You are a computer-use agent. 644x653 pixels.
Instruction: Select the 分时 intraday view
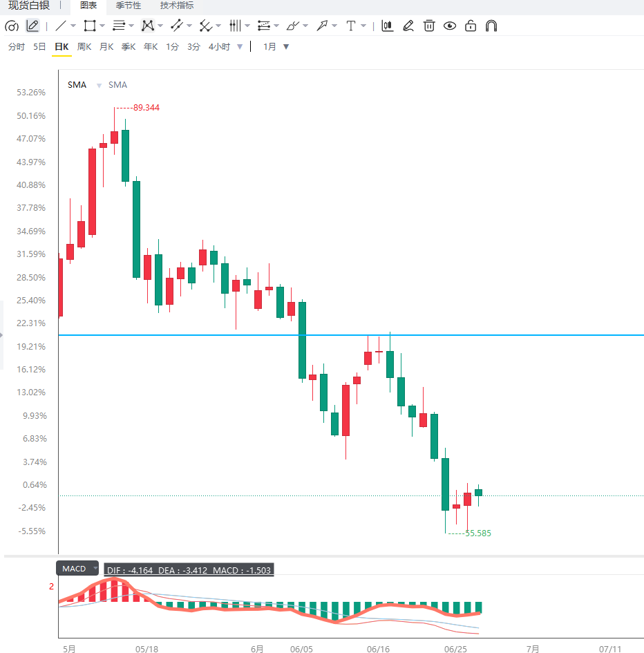click(x=17, y=47)
